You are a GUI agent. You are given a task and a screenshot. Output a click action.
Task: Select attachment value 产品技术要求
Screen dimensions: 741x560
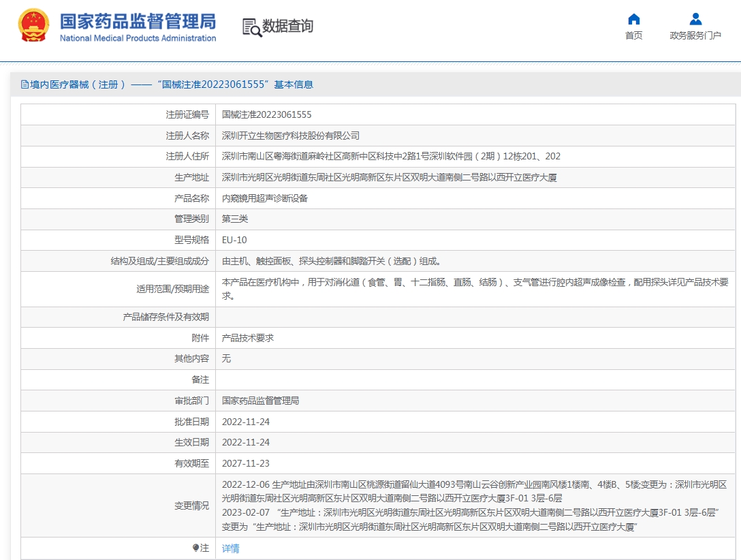point(248,339)
